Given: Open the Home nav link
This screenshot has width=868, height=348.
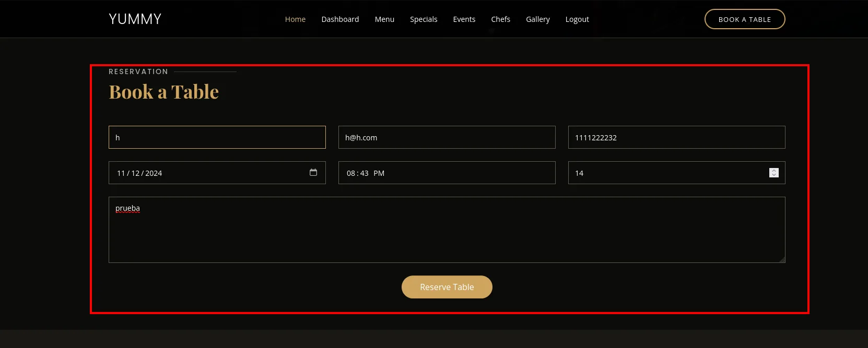Looking at the screenshot, I should click(295, 19).
